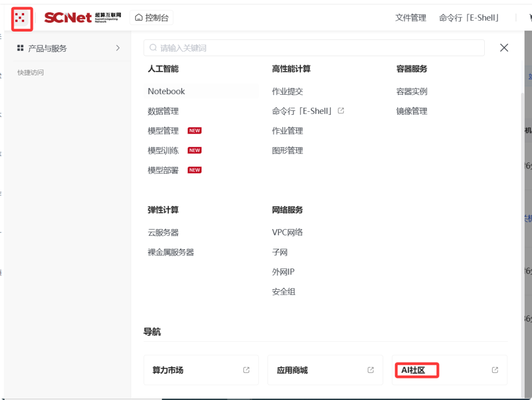
Task: Go to the 控制台 console button
Action: coord(152,18)
